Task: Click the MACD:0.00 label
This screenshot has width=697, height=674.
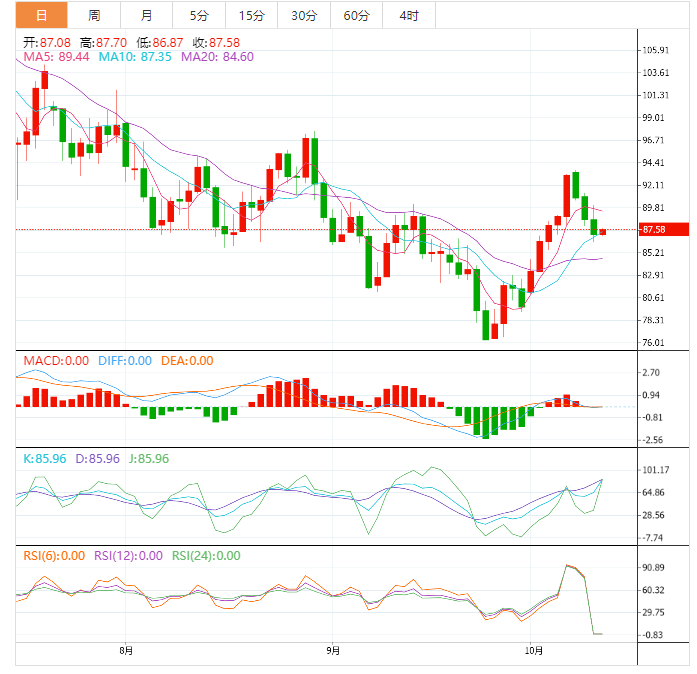Action: click(x=56, y=361)
